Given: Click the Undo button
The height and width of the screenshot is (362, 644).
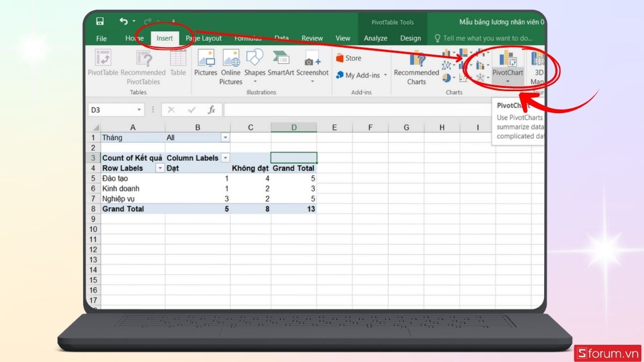Looking at the screenshot, I should tap(123, 20).
